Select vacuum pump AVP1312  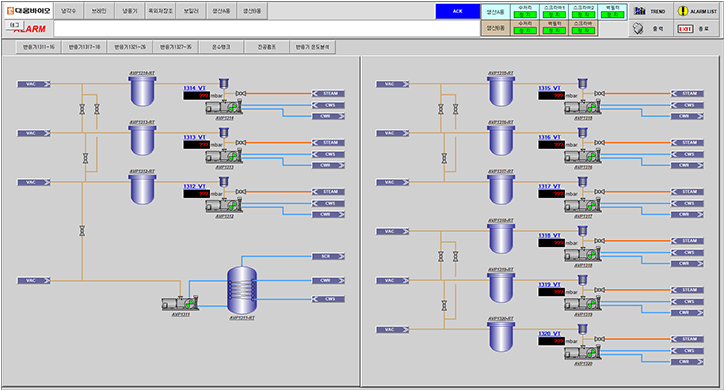(223, 206)
